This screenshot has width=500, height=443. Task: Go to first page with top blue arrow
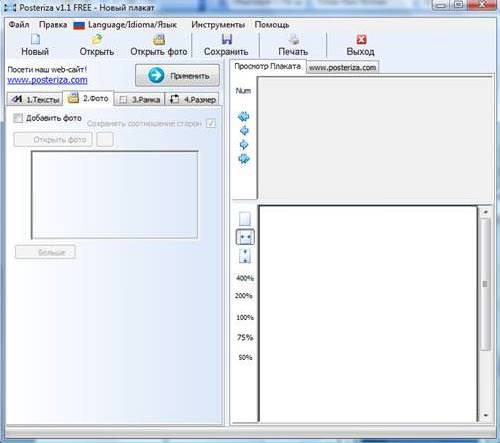tap(244, 116)
